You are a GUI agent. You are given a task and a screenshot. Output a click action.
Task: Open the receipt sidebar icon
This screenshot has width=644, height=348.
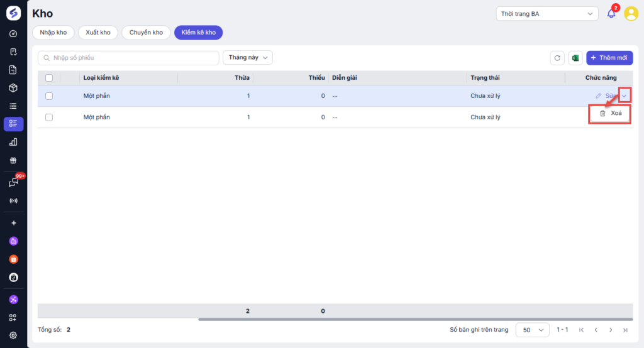point(13,52)
